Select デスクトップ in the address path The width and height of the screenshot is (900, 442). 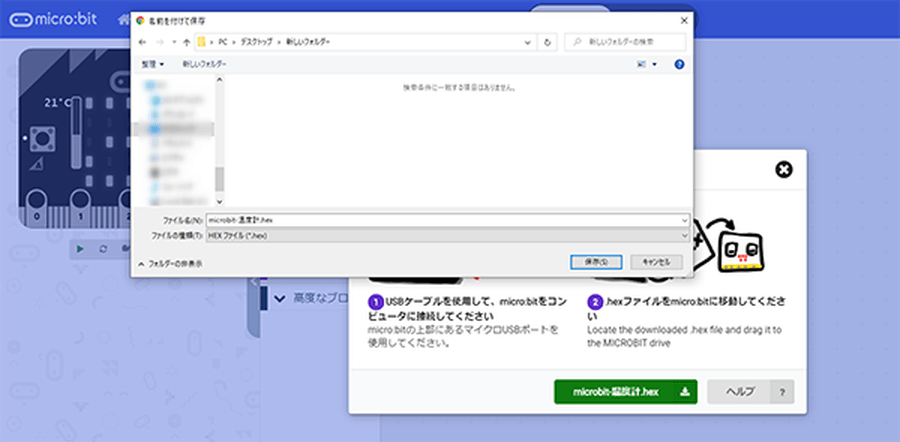pyautogui.click(x=257, y=42)
